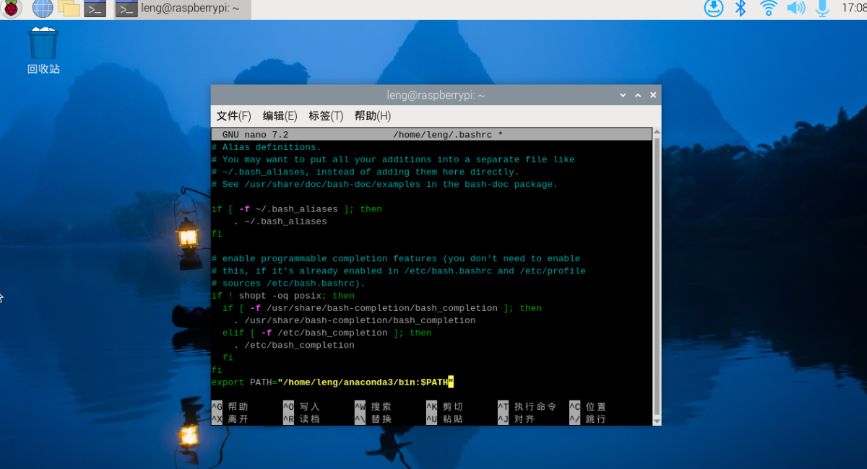Click the line 'if [ -f ~/.bash_aliases ]; then'
This screenshot has height=469, width=867.
(297, 209)
